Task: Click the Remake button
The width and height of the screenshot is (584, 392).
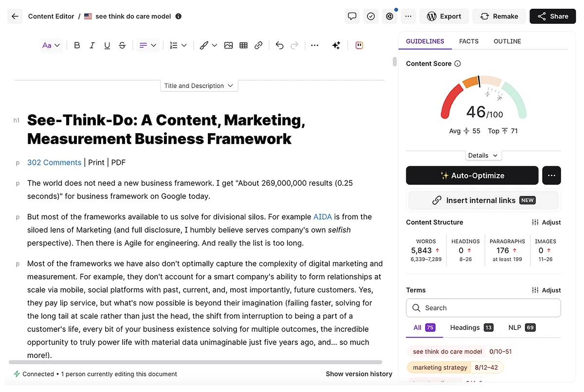Action: [499, 16]
